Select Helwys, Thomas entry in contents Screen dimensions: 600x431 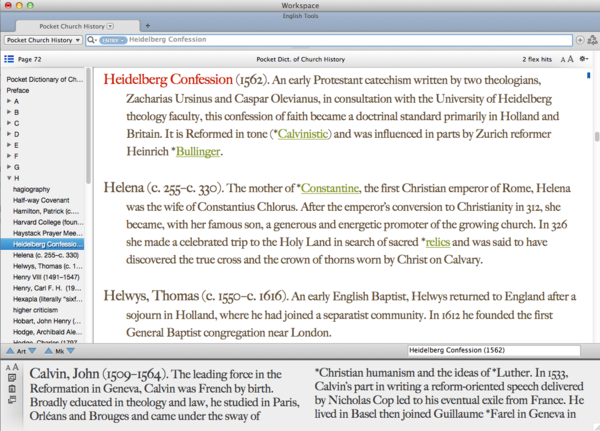tap(47, 266)
